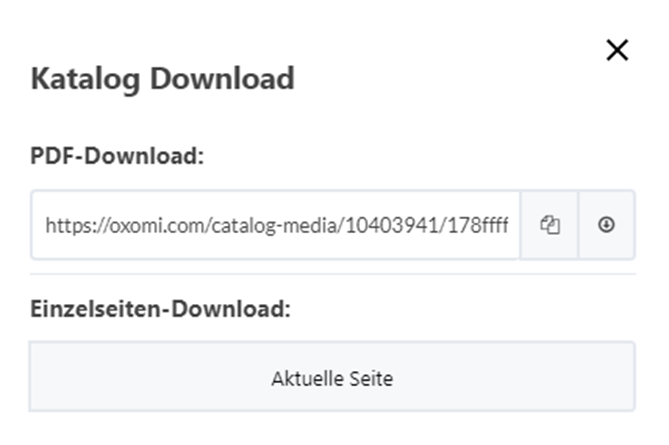Dismiss the dialog with the X icon

(x=617, y=50)
